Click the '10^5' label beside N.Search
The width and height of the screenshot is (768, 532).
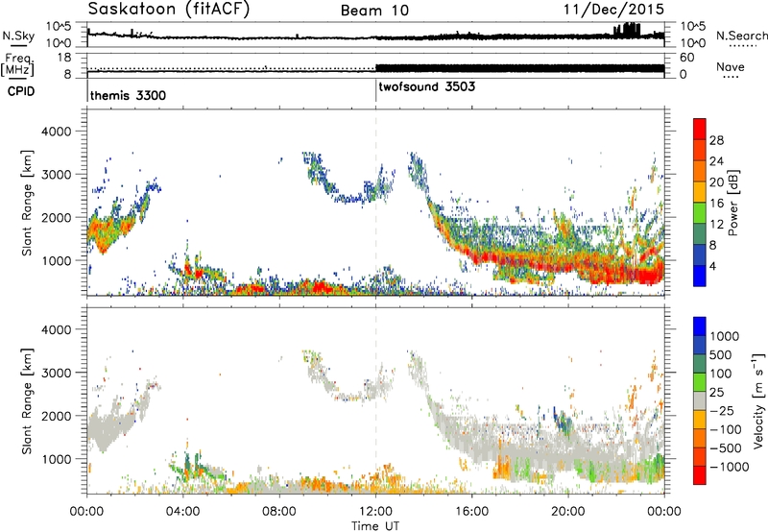[692, 26]
